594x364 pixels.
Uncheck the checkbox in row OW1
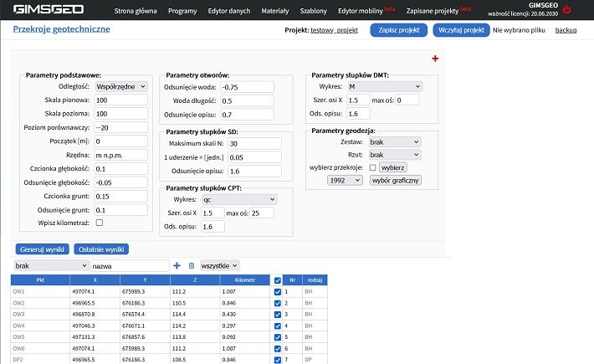277,292
